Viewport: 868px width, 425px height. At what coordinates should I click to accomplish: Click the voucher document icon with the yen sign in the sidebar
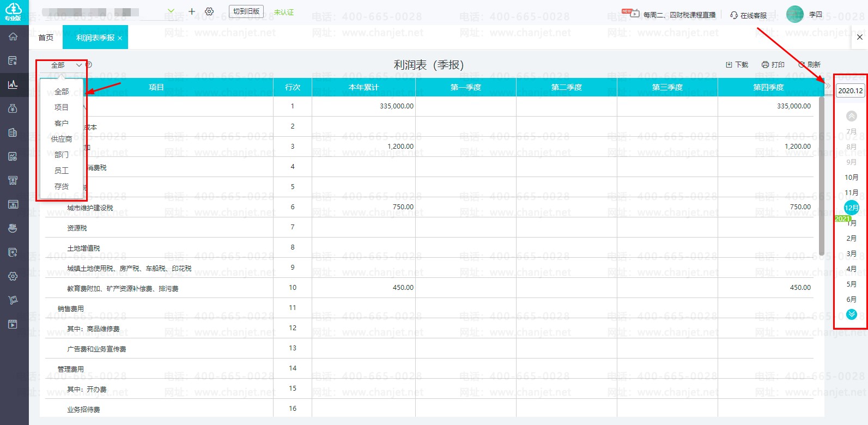coord(13,60)
